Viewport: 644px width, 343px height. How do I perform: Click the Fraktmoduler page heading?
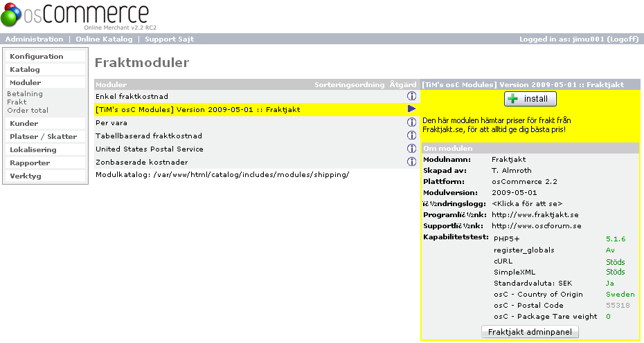pos(142,62)
